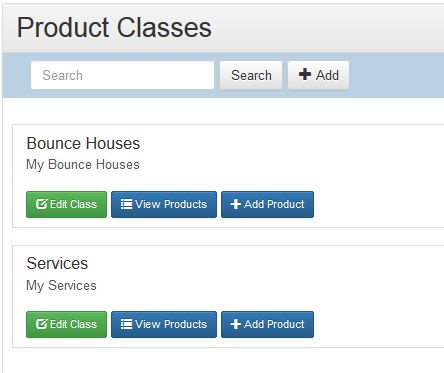444x373 pixels.
Task: Add a product to Bounce Houses
Action: tap(267, 204)
